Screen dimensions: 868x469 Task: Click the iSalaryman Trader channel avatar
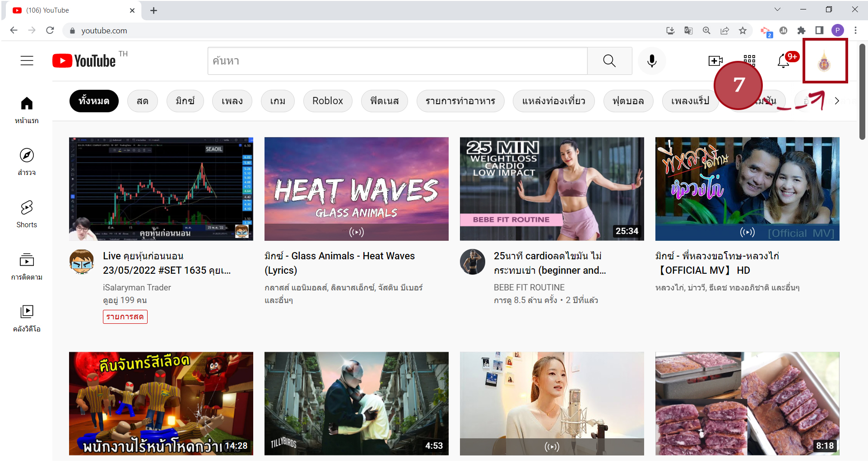[x=82, y=262]
